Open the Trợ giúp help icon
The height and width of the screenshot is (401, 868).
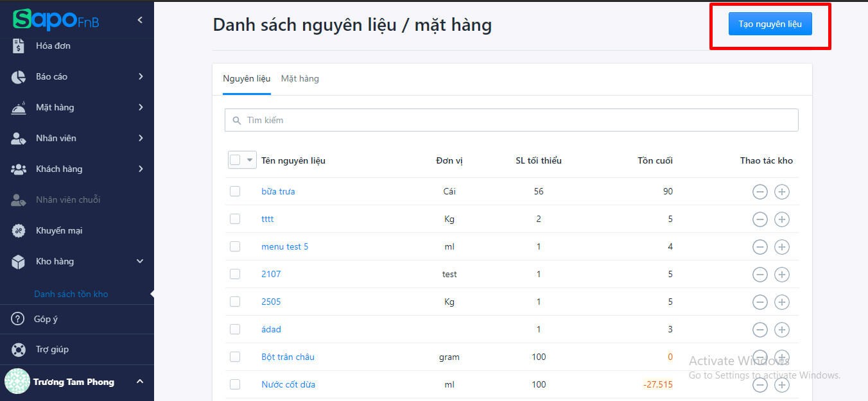pos(17,349)
